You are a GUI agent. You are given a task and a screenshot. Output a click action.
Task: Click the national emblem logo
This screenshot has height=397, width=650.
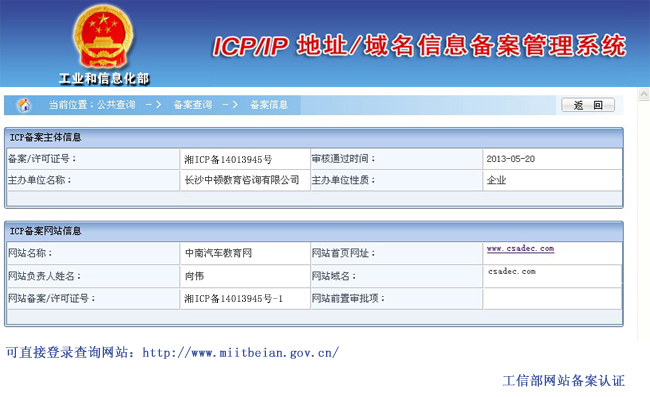(103, 36)
